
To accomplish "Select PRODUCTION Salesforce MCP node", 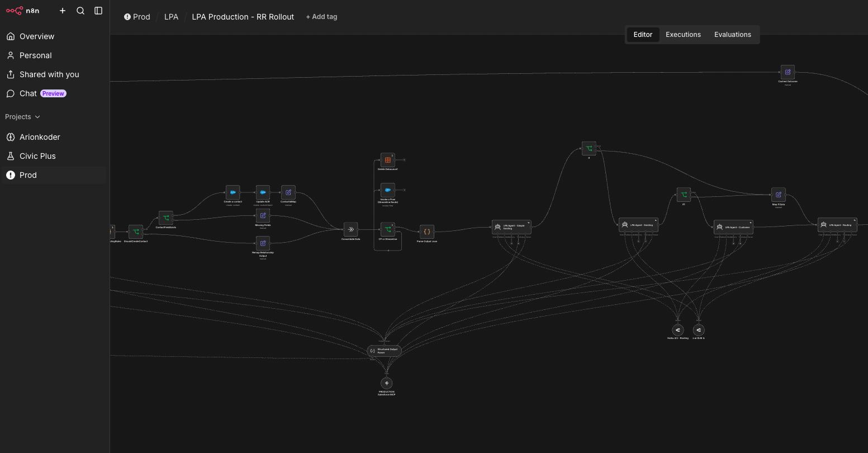I will point(386,383).
